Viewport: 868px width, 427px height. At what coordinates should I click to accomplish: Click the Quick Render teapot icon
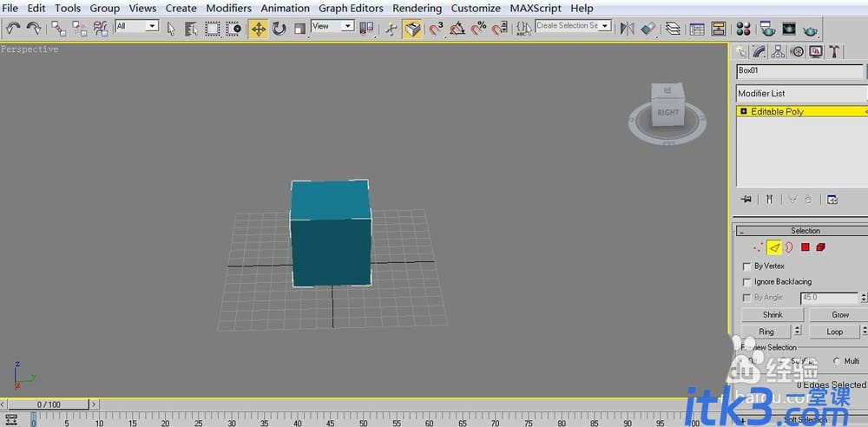point(811,30)
